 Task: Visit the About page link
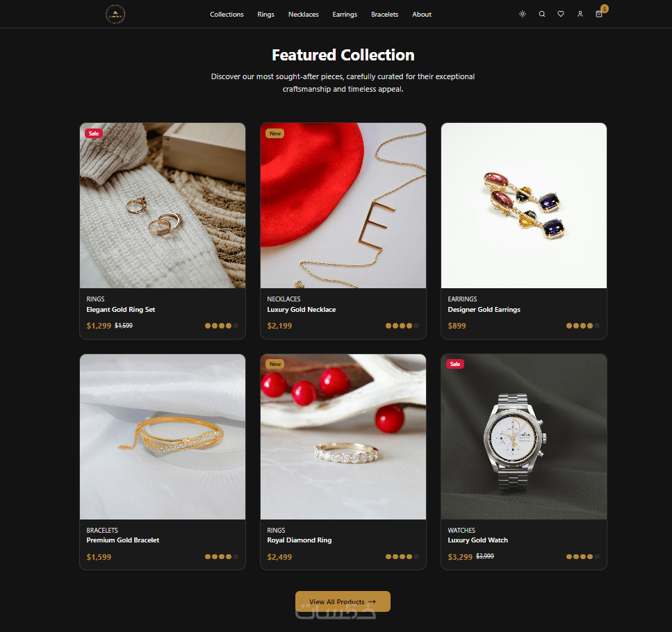coord(422,15)
